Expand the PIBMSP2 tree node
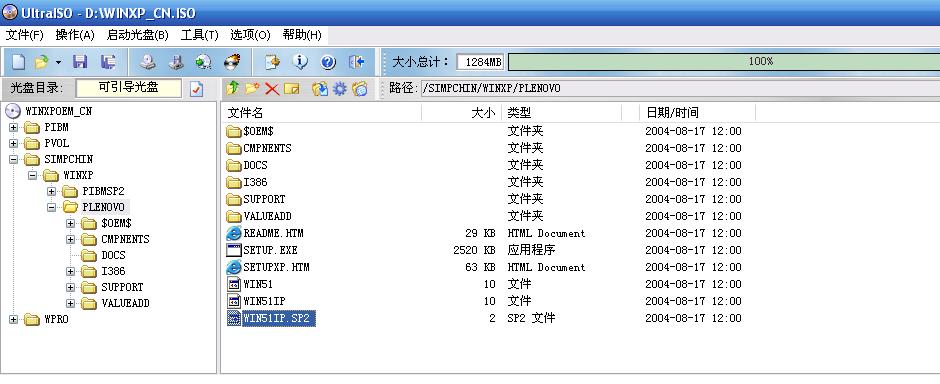Image resolution: width=940 pixels, height=384 pixels. click(x=52, y=192)
